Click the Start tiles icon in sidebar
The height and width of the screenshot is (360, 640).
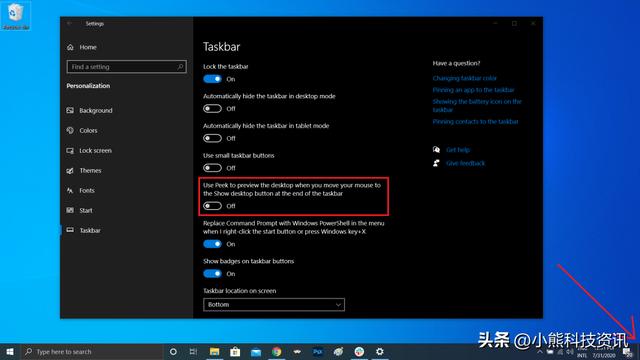70,210
